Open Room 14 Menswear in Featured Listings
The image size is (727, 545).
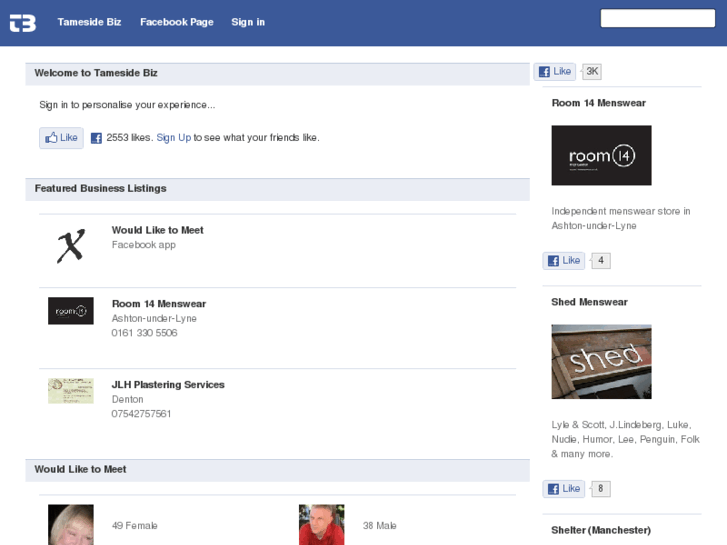point(159,304)
